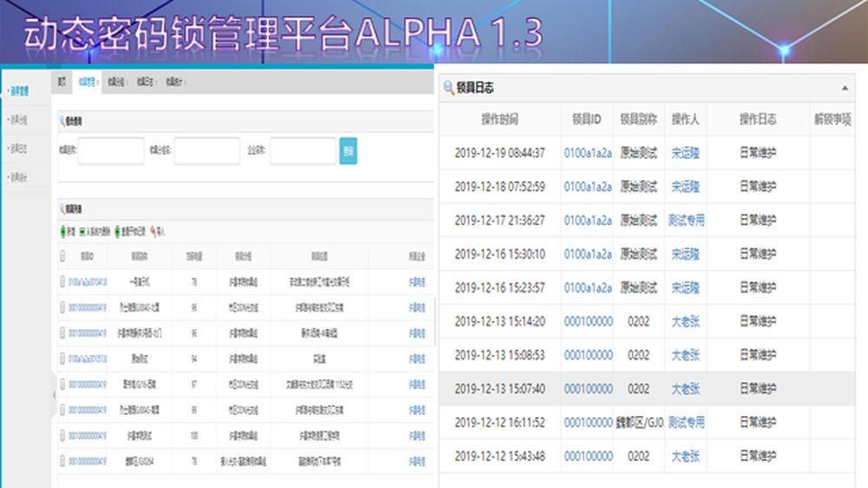The height and width of the screenshot is (488, 868).
Task: Check the first row's checkbox in the lock list
Action: tap(62, 282)
